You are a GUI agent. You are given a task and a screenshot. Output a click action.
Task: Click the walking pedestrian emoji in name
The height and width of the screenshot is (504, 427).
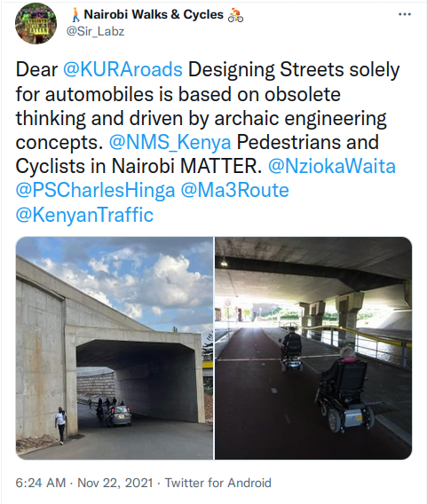point(75,15)
